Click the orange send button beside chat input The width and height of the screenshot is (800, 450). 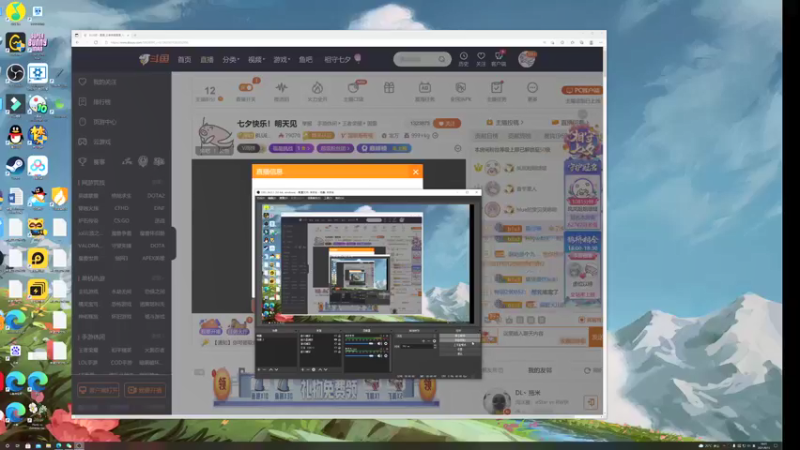coord(595,337)
